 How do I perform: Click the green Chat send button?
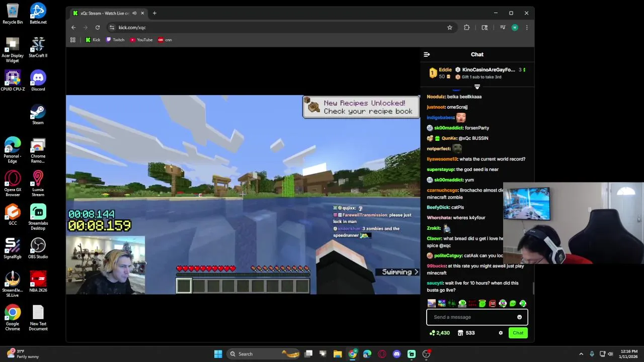click(x=518, y=333)
